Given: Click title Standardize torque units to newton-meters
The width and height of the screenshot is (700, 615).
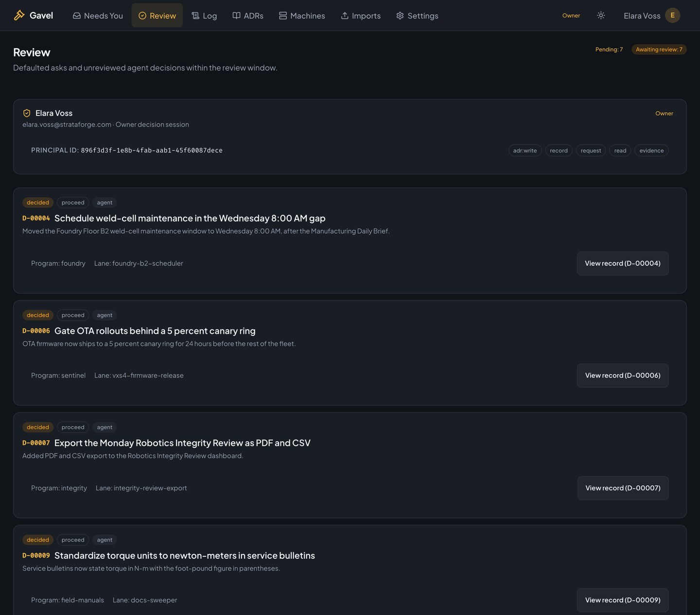Looking at the screenshot, I should click(x=185, y=556).
